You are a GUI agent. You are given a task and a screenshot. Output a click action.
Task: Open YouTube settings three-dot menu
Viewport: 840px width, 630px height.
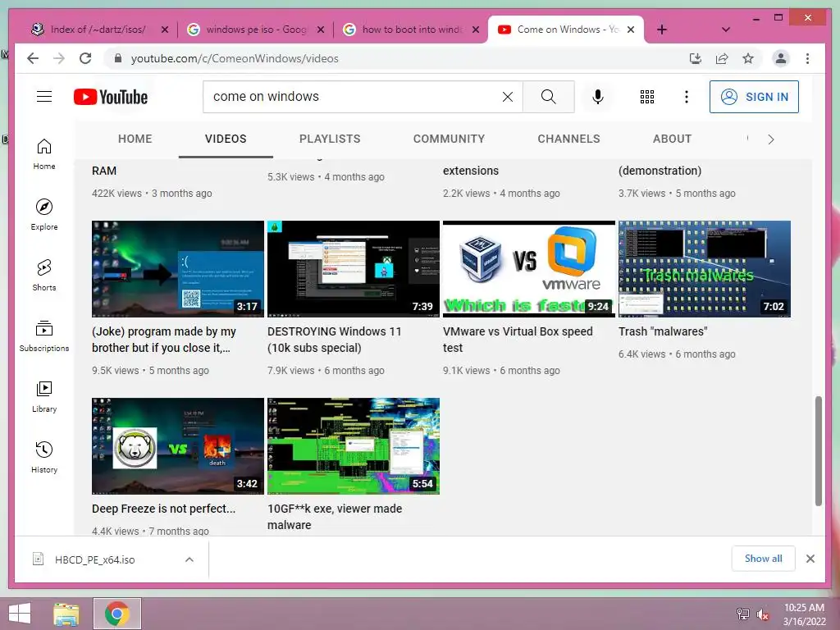coord(687,97)
